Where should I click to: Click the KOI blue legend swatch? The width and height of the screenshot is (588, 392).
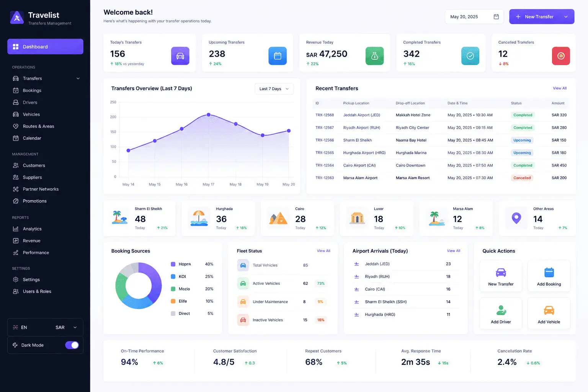coord(173,276)
